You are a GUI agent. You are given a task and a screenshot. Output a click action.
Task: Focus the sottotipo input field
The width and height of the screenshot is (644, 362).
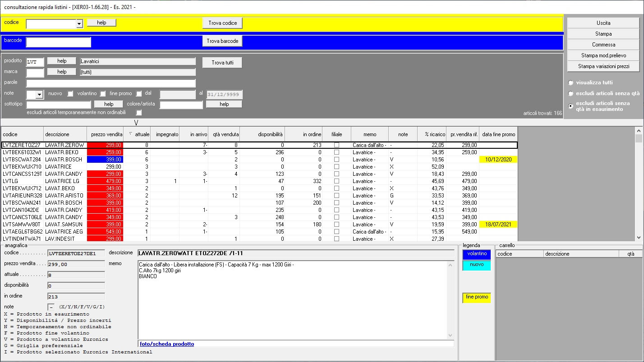click(x=59, y=105)
